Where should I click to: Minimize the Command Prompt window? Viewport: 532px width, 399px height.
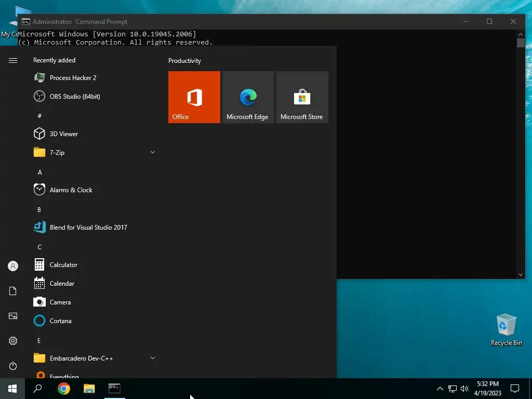point(466,21)
